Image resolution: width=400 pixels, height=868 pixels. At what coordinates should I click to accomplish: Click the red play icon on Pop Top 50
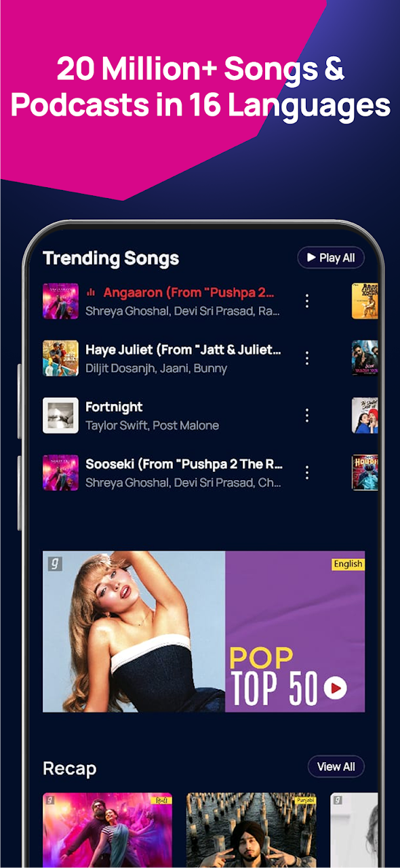point(335,688)
